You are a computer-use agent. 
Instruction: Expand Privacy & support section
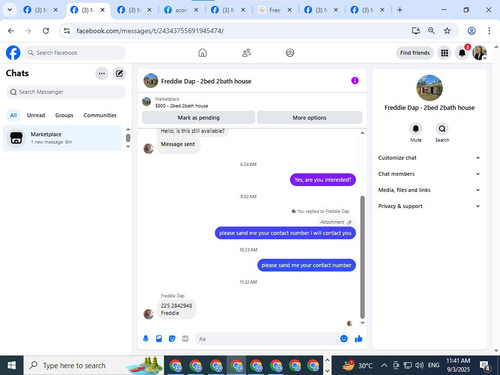tap(429, 206)
